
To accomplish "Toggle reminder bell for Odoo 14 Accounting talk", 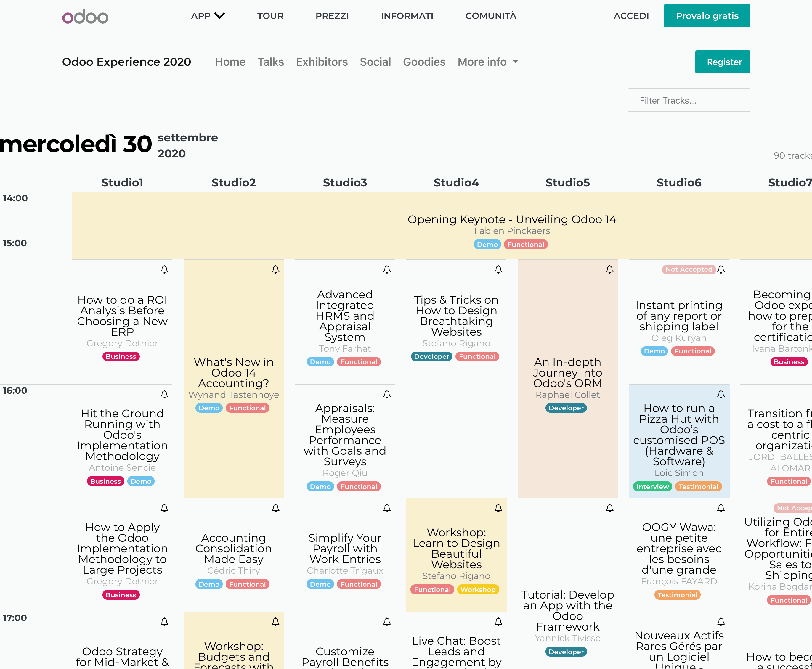I will point(276,269).
